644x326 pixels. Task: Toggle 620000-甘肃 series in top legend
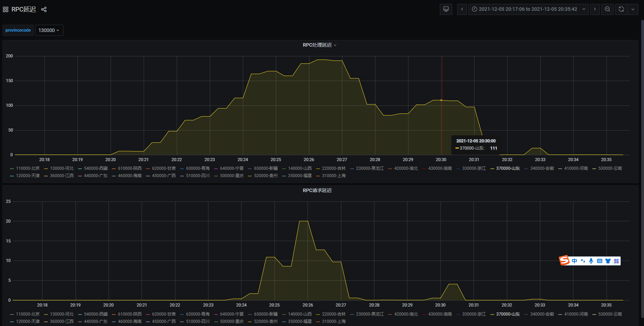[x=164, y=168]
